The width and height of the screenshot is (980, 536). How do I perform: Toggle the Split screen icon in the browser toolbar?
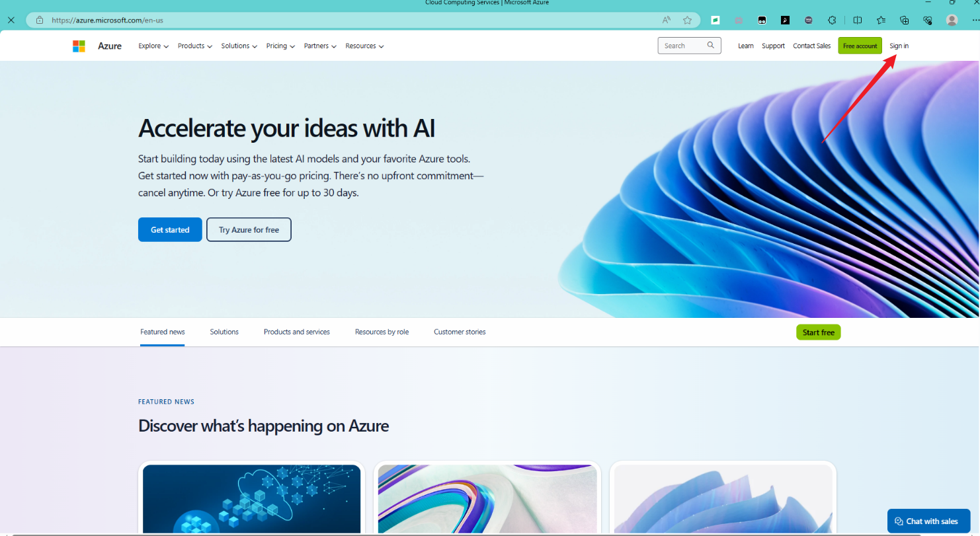click(857, 20)
